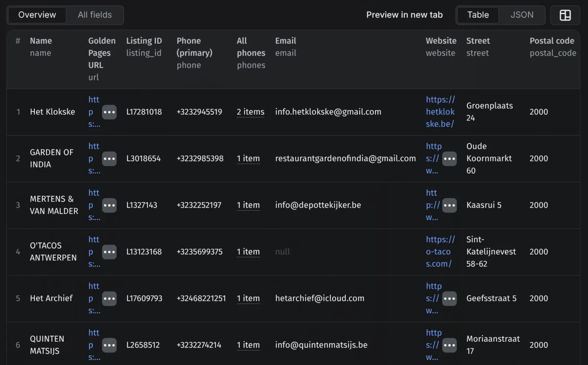This screenshot has width=588, height=365.
Task: Select listing ID L1327143
Action: (142, 205)
